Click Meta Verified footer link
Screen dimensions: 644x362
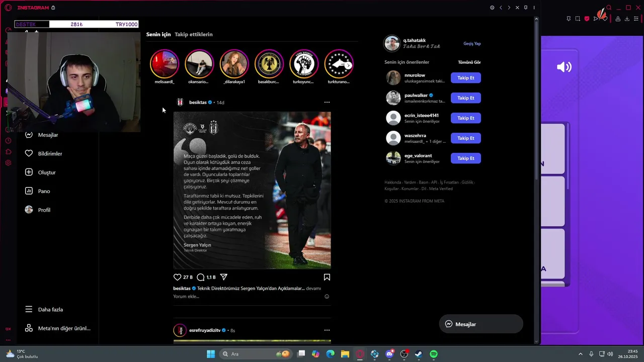[441, 189]
